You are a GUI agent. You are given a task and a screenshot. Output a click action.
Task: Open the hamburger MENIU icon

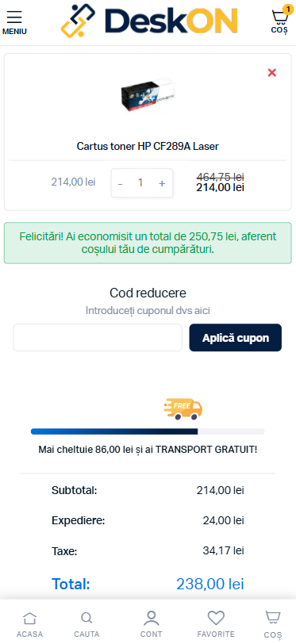tap(14, 22)
